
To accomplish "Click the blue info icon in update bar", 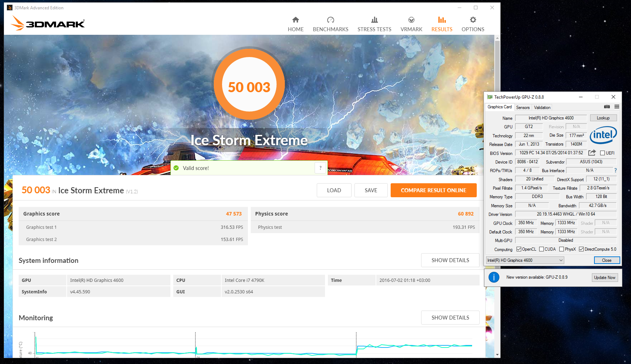I will (x=494, y=277).
